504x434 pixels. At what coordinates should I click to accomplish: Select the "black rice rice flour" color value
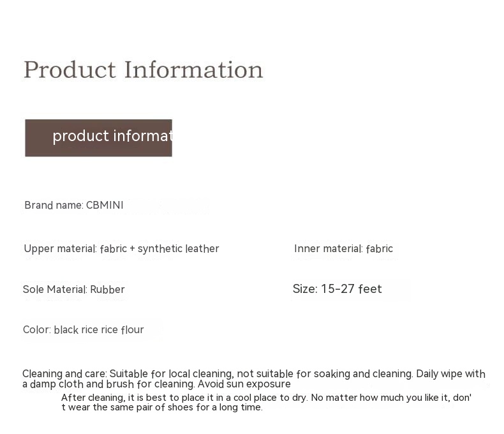pos(99,330)
